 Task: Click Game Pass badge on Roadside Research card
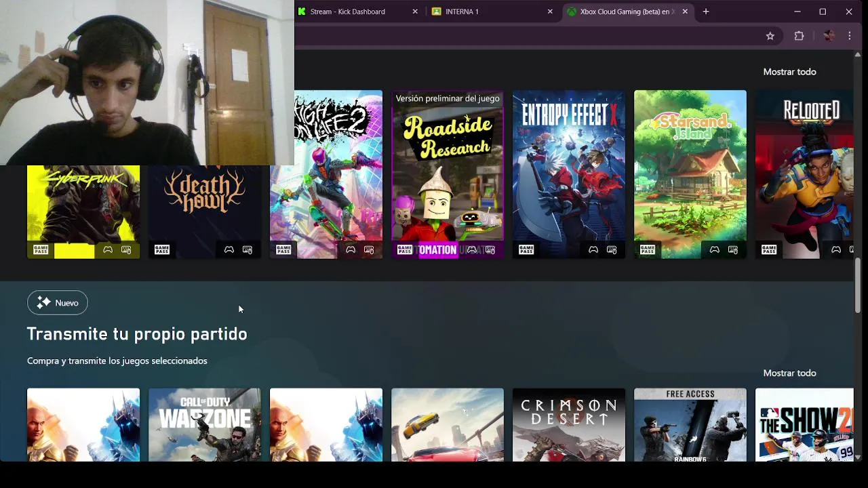pyautogui.click(x=405, y=250)
